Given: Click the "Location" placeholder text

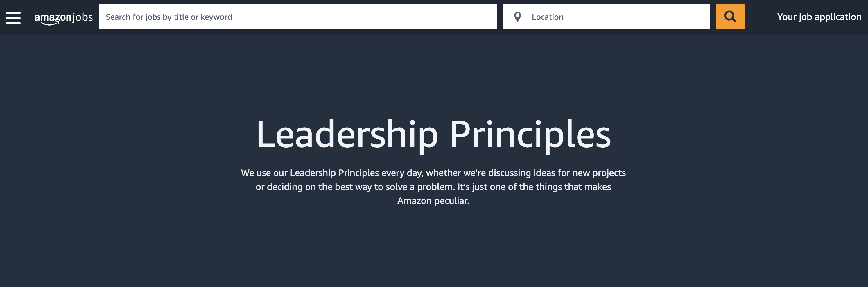Looking at the screenshot, I should coord(547,17).
